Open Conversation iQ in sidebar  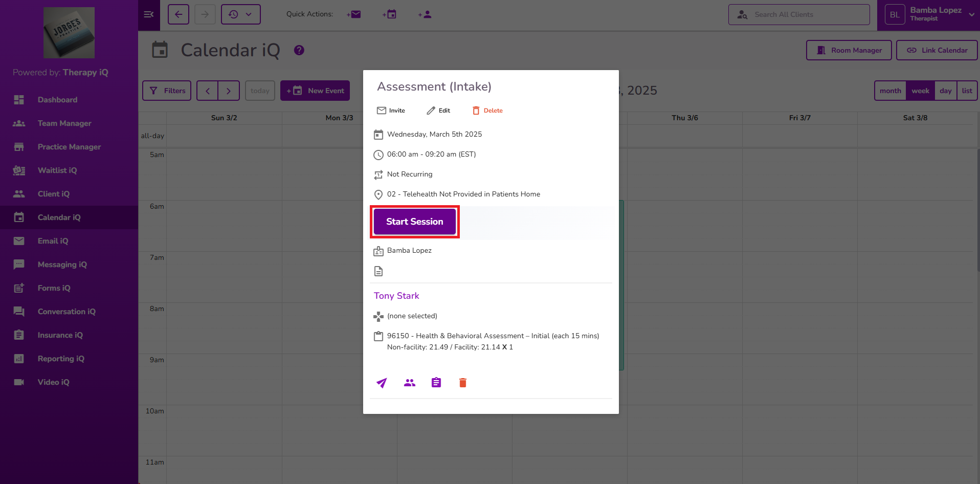69,312
